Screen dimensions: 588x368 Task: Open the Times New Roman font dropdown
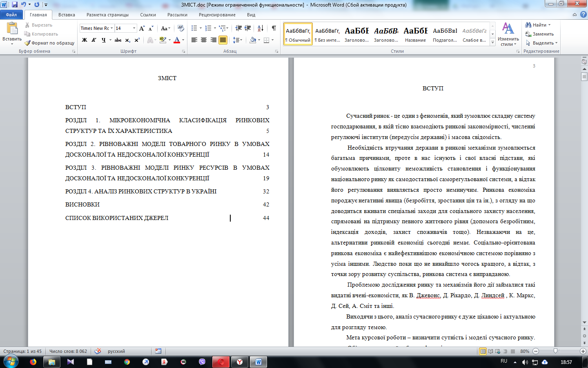(97, 28)
